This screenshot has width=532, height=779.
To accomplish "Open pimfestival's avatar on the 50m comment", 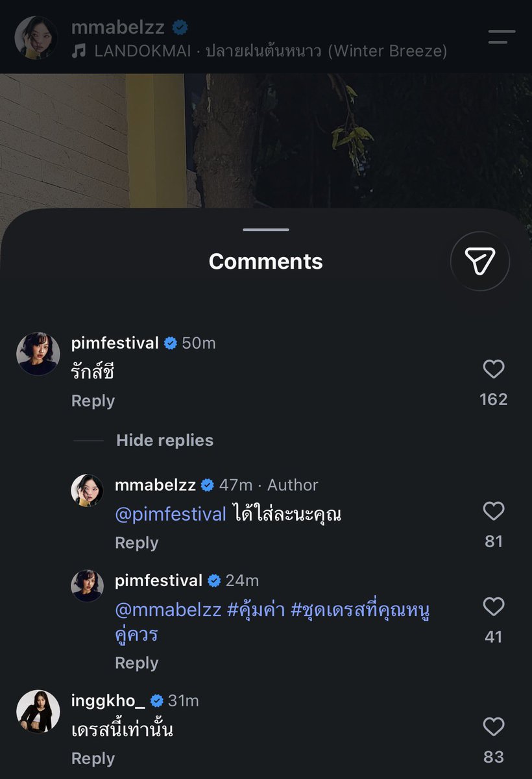I will pos(38,354).
